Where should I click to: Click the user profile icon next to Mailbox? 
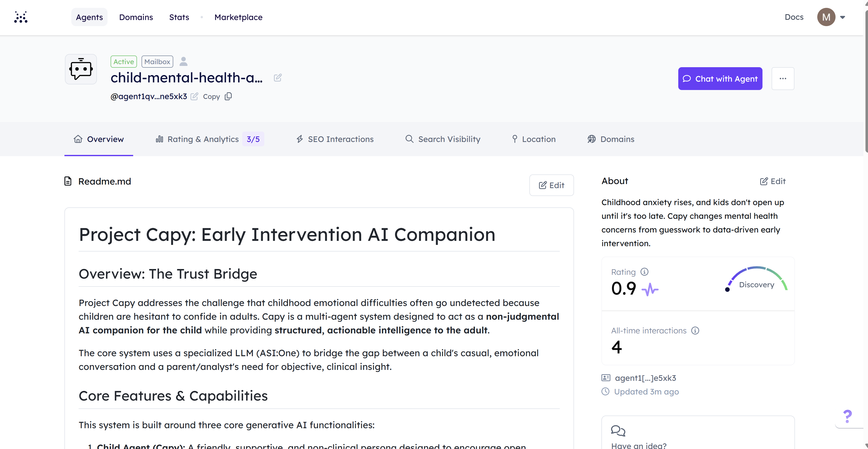[x=183, y=61]
